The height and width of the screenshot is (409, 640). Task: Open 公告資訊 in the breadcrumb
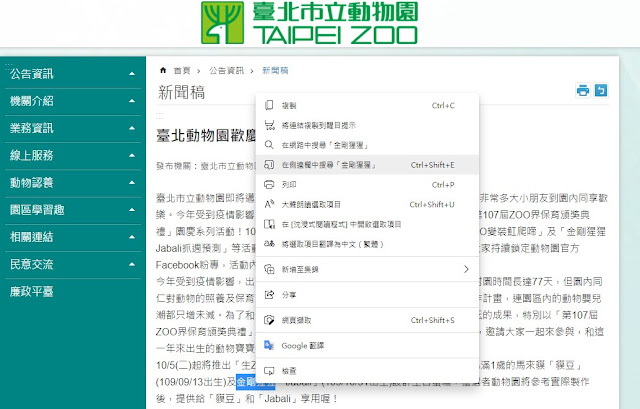(226, 71)
